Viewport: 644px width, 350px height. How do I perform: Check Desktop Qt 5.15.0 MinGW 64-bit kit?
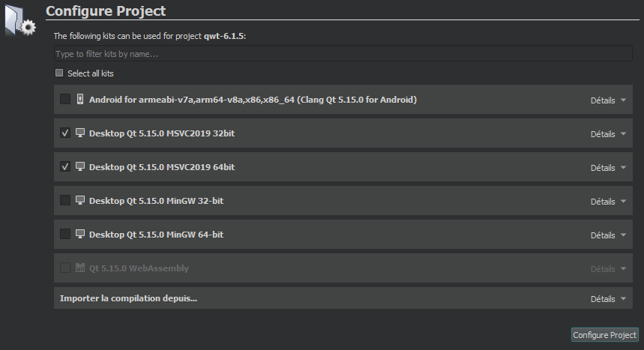tap(65, 234)
